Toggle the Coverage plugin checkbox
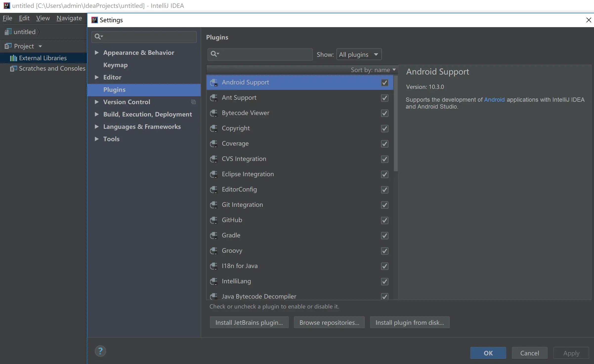Viewport: 594px width, 364px height. (x=384, y=144)
